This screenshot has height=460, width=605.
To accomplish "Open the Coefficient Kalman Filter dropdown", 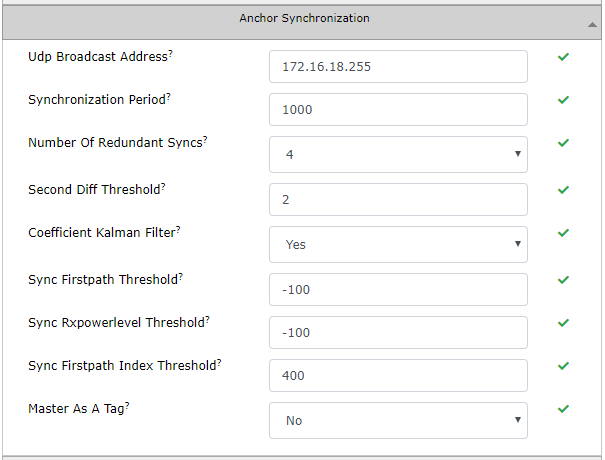I will 398,244.
